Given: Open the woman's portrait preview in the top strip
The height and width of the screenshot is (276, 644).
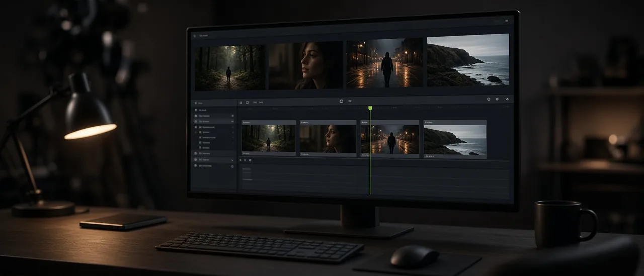Looking at the screenshot, I should click(305, 65).
